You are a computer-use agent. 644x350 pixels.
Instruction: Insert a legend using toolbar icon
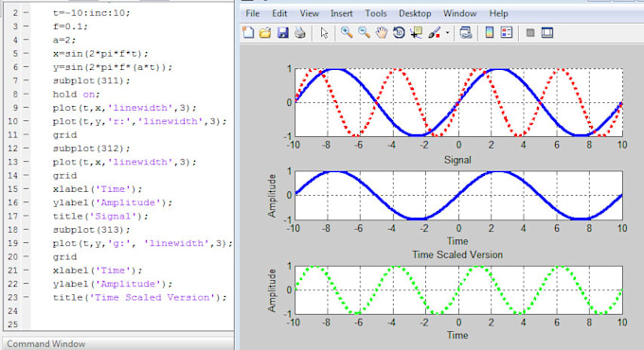(x=507, y=32)
